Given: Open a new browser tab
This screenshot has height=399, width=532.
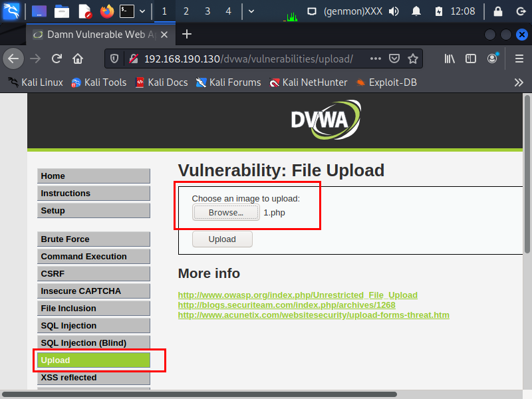Looking at the screenshot, I should pos(187,35).
